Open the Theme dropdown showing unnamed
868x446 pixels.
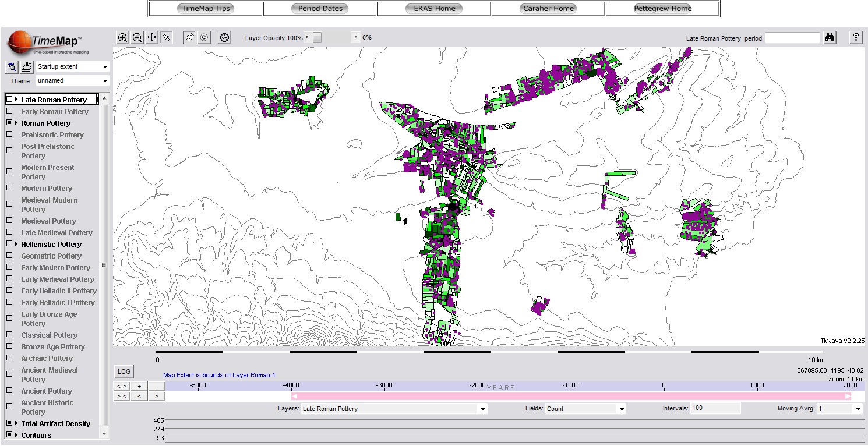[72, 81]
